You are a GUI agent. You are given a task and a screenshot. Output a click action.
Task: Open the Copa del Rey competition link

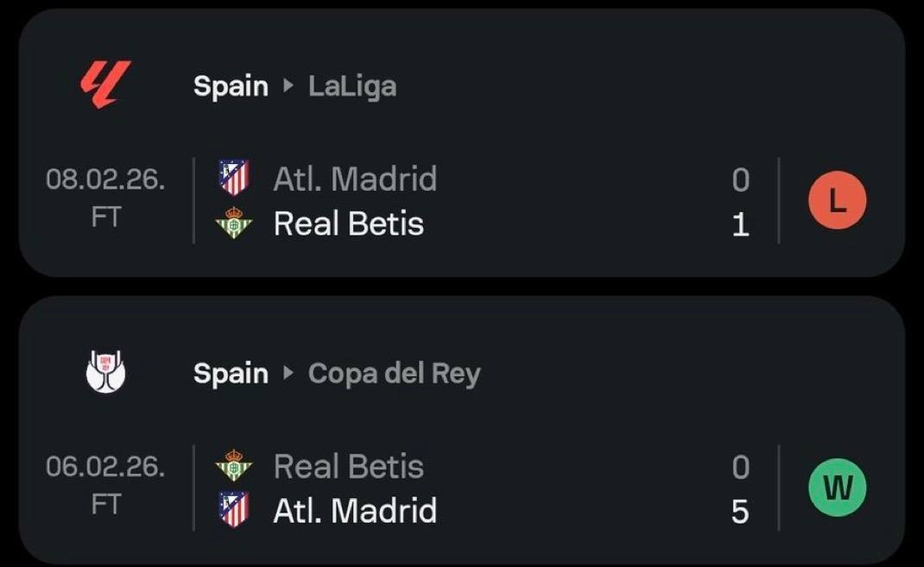[x=395, y=374]
